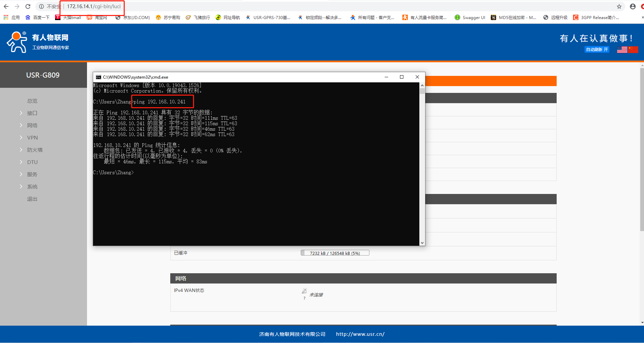The height and width of the screenshot is (343, 644).
Task: Expand the VPN sidebar section
Action: 32,137
